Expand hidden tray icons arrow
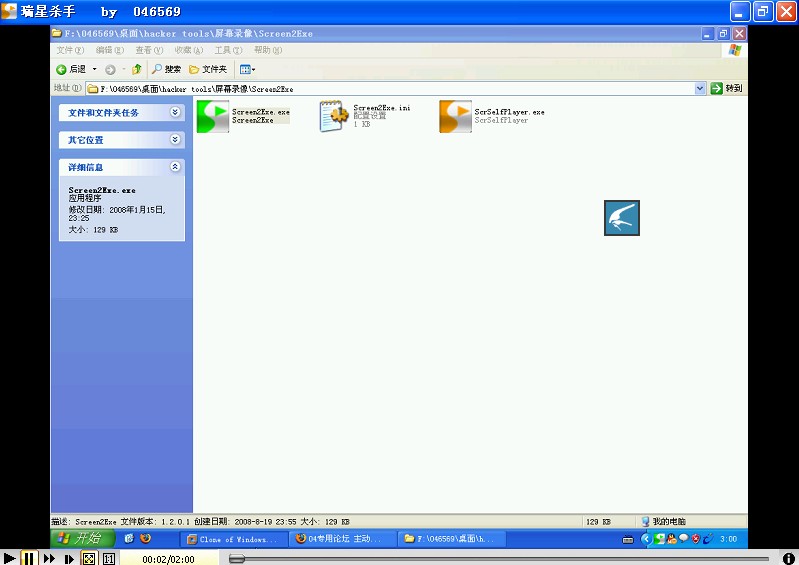Screen dimensions: 799x565 point(646,539)
